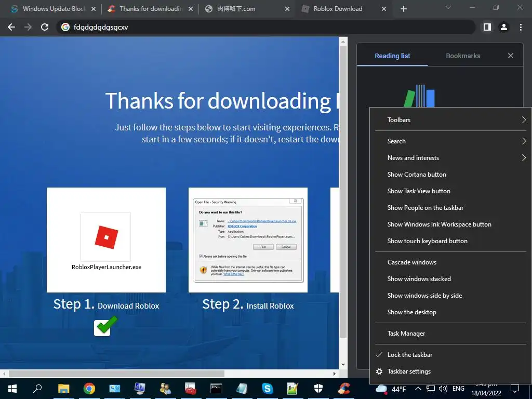Choose Show Cortana button
Image resolution: width=532 pixels, height=399 pixels.
[x=450, y=175]
